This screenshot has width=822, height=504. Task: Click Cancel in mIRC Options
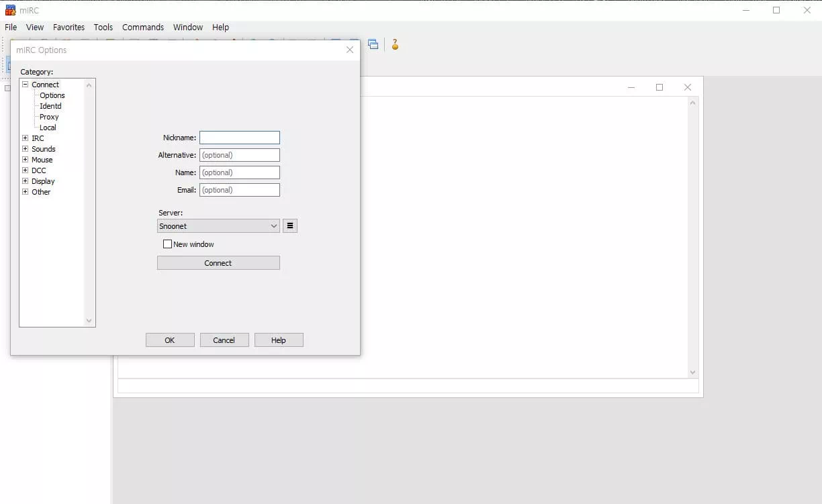(x=224, y=340)
